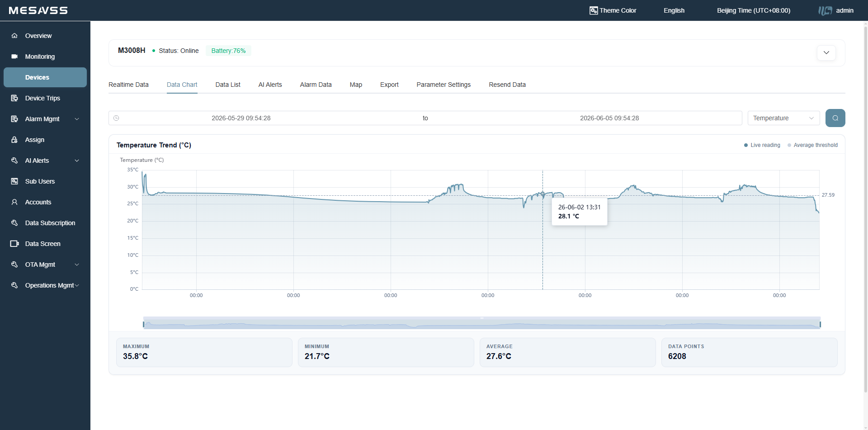The image size is (868, 430).
Task: Switch to the Realtime Data tab
Action: [x=128, y=85]
